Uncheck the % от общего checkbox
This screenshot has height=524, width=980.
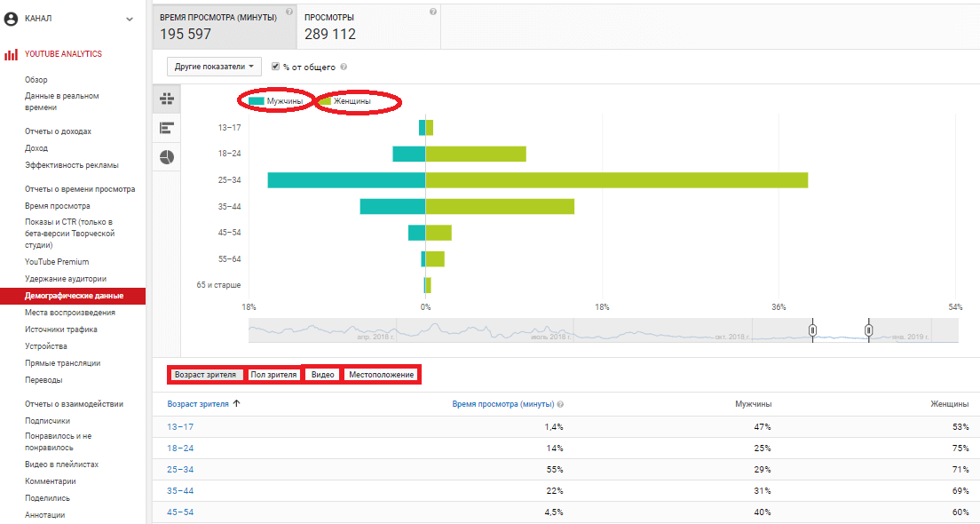pos(276,66)
